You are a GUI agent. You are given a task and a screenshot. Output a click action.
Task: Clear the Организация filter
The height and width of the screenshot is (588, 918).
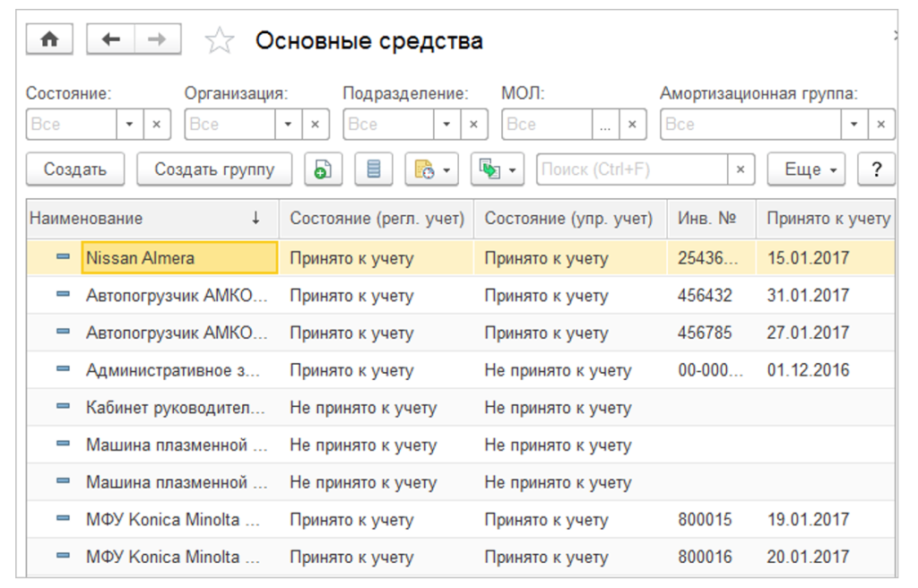coord(315,125)
